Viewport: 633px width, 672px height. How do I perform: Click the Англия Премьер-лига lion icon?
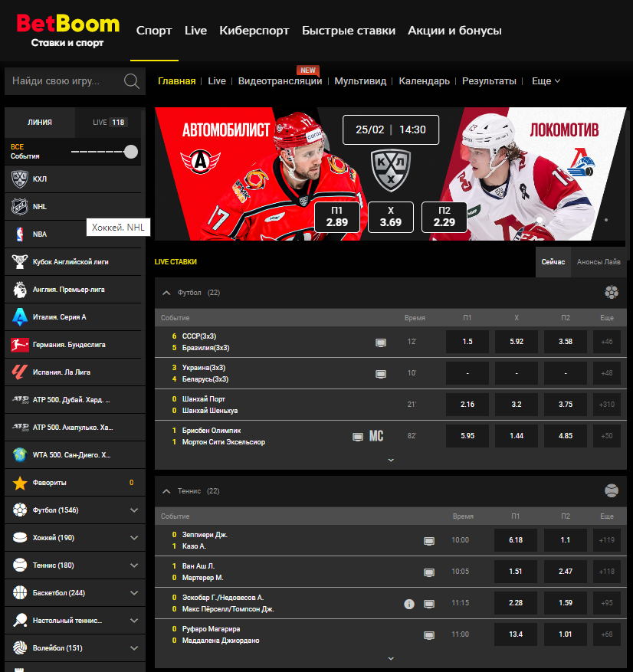pyautogui.click(x=19, y=290)
